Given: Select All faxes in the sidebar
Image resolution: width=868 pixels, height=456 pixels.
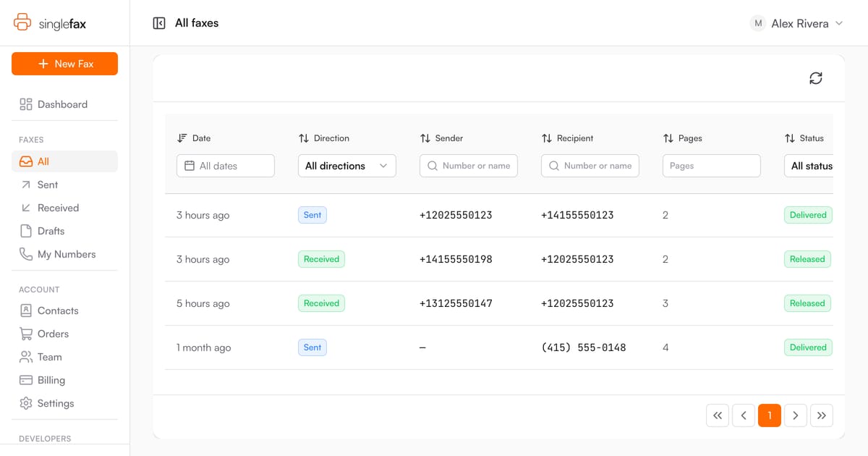Looking at the screenshot, I should [64, 161].
